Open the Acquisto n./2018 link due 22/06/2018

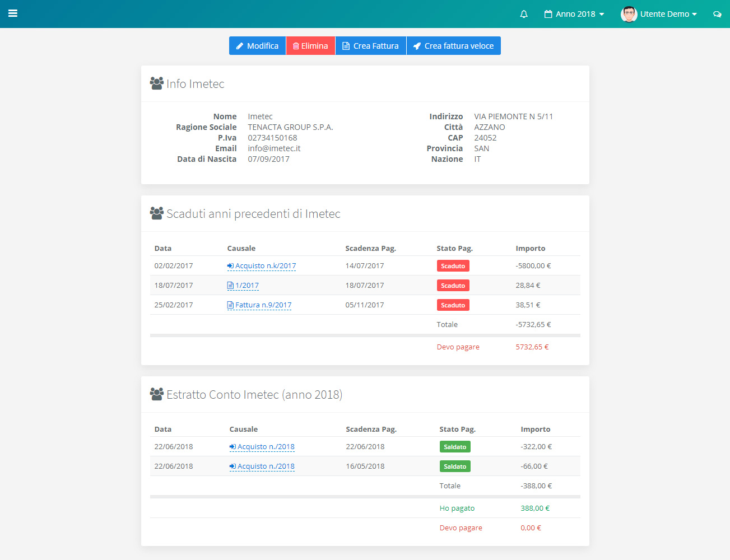point(262,447)
